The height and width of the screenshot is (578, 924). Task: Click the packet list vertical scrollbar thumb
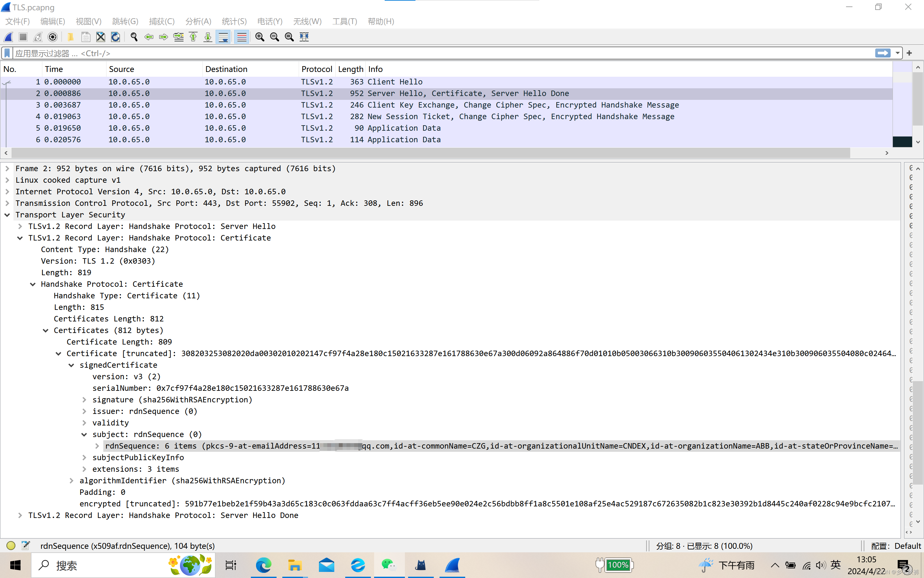click(918, 99)
